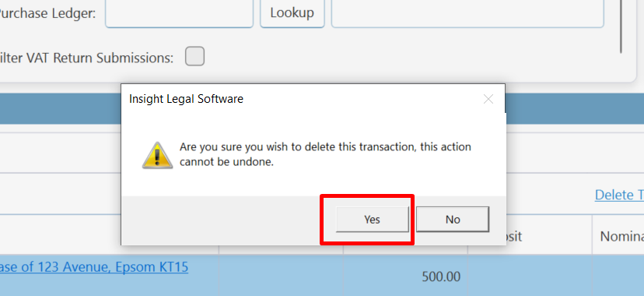Select the 500.00 amount cell
The height and width of the screenshot is (296, 644).
(405, 277)
